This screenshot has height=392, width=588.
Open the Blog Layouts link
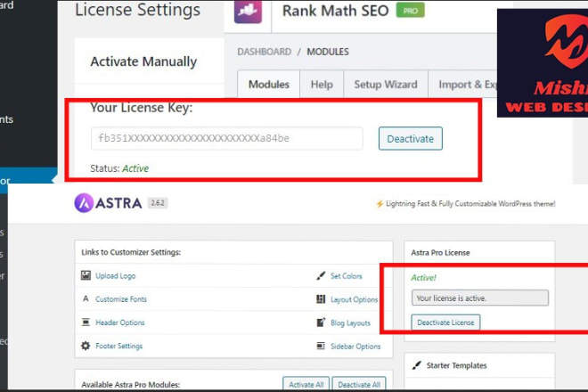[x=350, y=323]
